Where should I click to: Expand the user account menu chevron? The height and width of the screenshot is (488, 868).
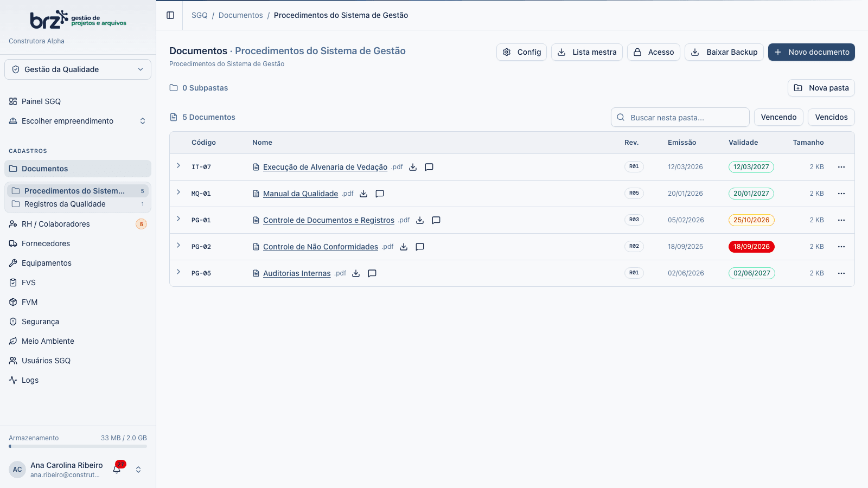138,470
